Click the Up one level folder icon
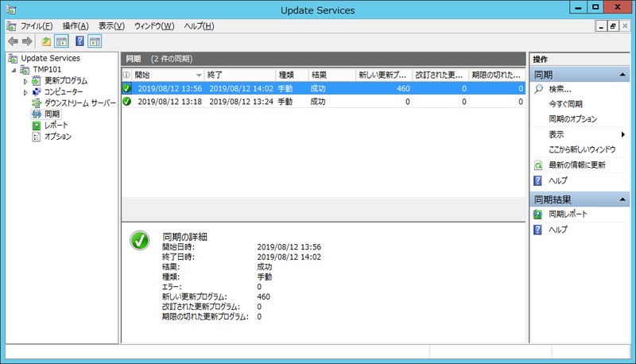 click(46, 41)
